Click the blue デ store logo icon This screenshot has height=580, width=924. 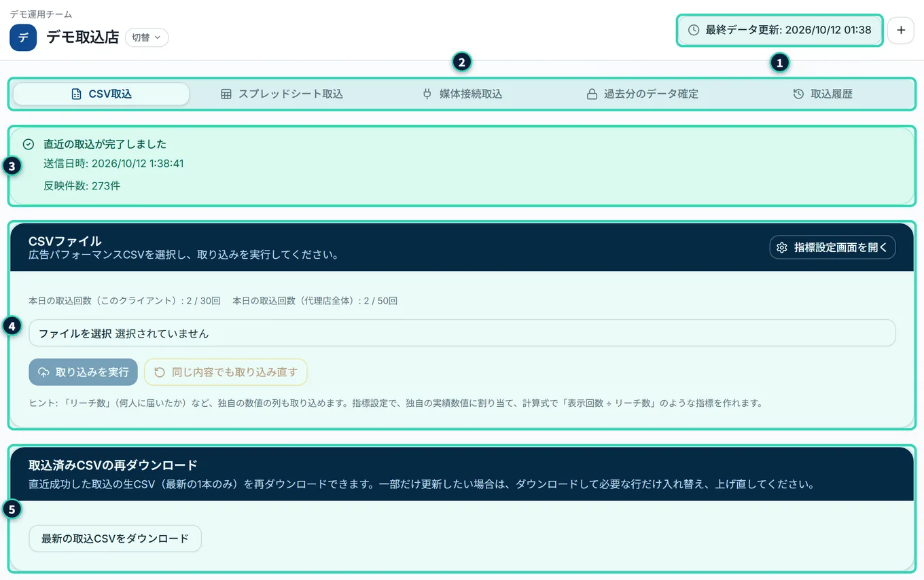tap(23, 37)
